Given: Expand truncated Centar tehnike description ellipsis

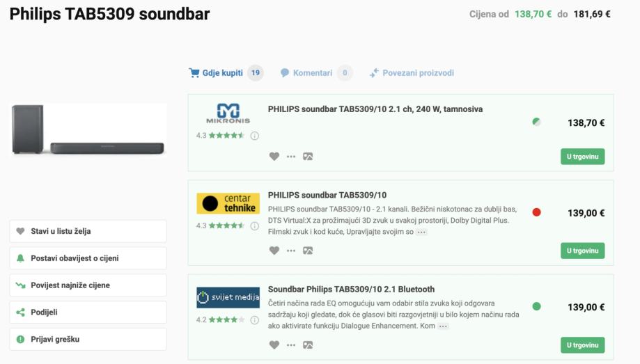Looking at the screenshot, I should click(421, 232).
